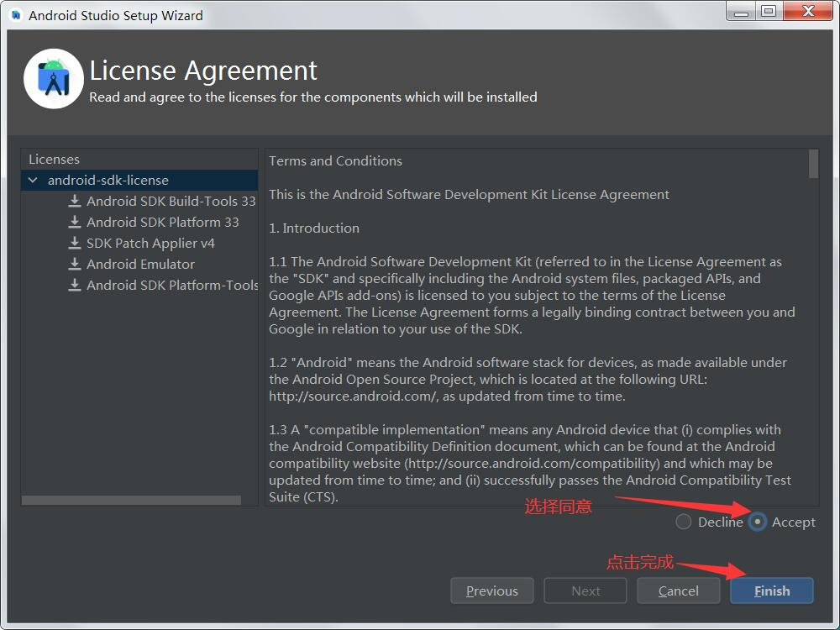Screen dimensions: 840x630
Task: Select the Accept radio button
Action: 758,522
